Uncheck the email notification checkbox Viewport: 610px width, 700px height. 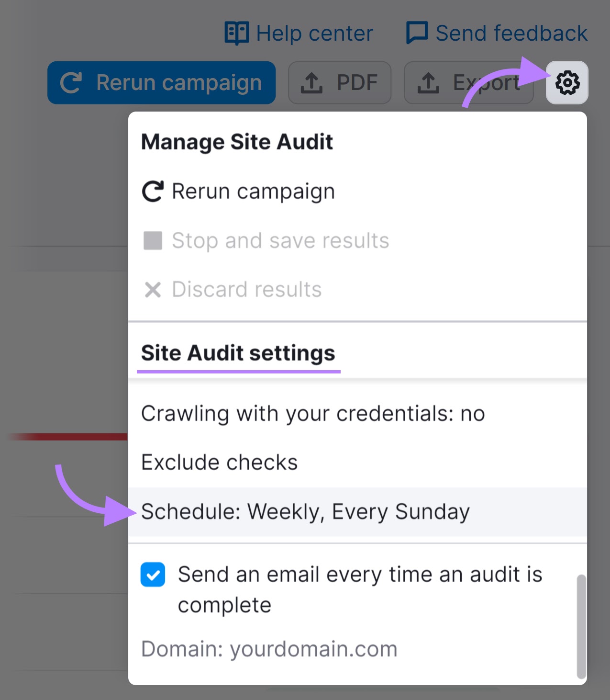(153, 575)
